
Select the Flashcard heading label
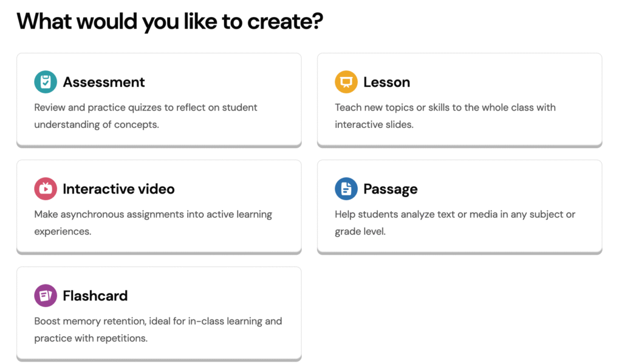[x=95, y=295]
